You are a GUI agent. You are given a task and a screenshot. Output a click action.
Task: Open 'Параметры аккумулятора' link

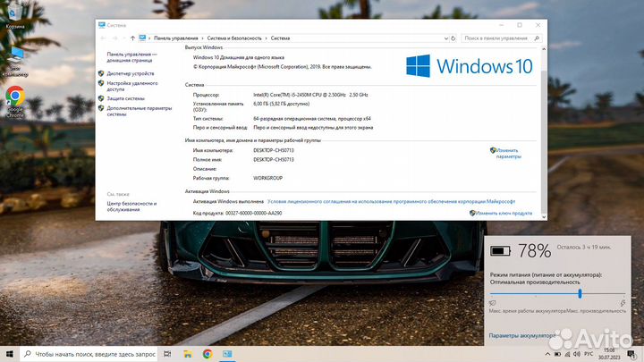pos(522,336)
